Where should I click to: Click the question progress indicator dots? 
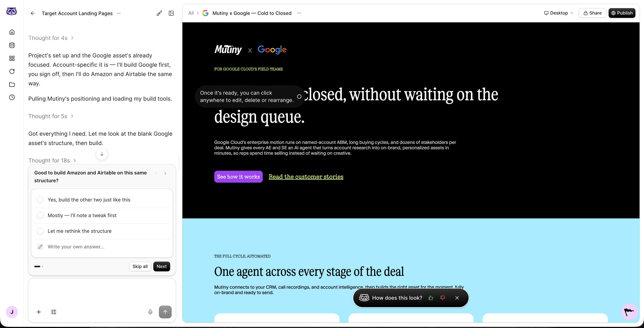39,266
